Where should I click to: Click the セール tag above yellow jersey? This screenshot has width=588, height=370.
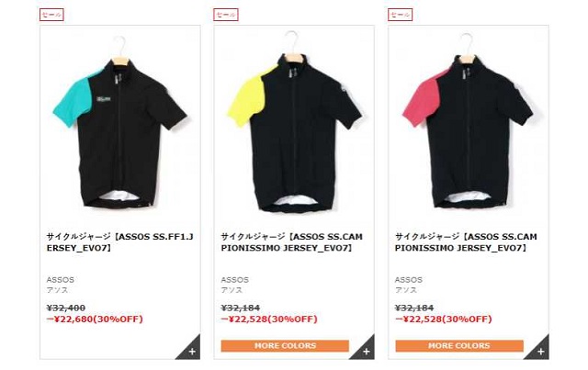pos(226,15)
